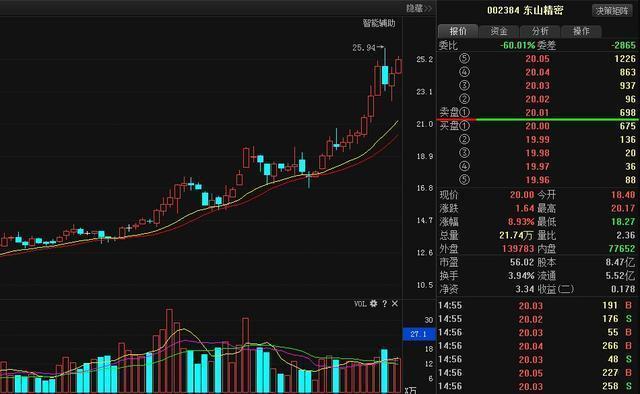Image resolution: width=640 pixels, height=394 pixels.
Task: Click the 决策矩阵 button
Action: (x=611, y=11)
